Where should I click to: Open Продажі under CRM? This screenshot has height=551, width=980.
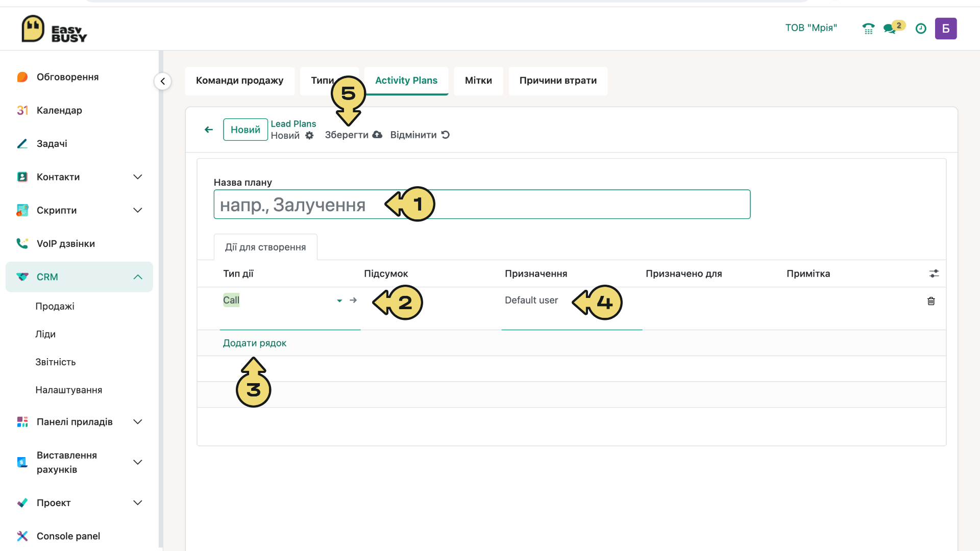click(x=55, y=306)
